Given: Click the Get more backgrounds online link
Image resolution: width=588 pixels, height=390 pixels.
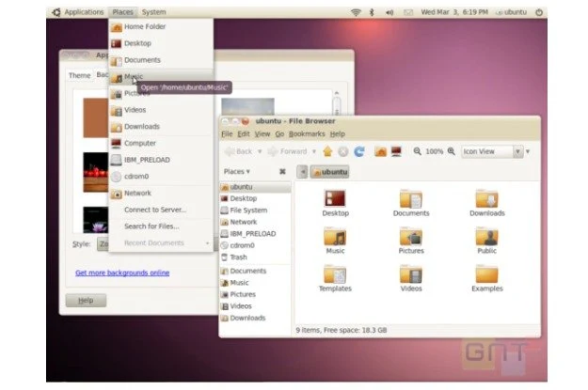Looking at the screenshot, I should click(122, 273).
